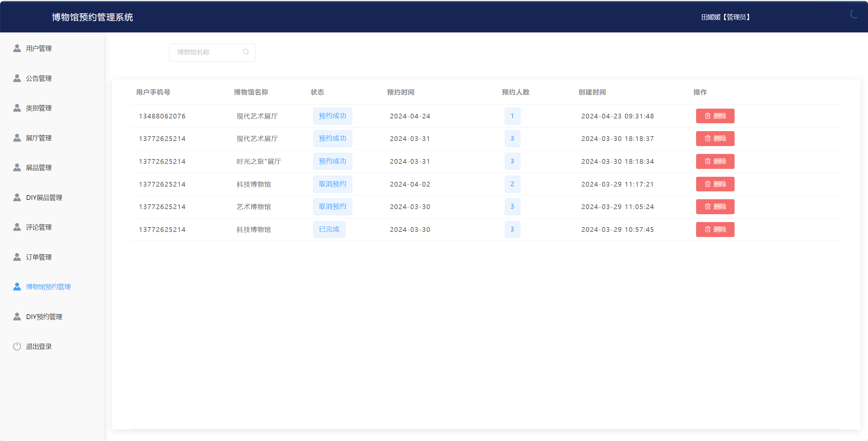Click the 田媛媛【管理员】 user label

725,17
